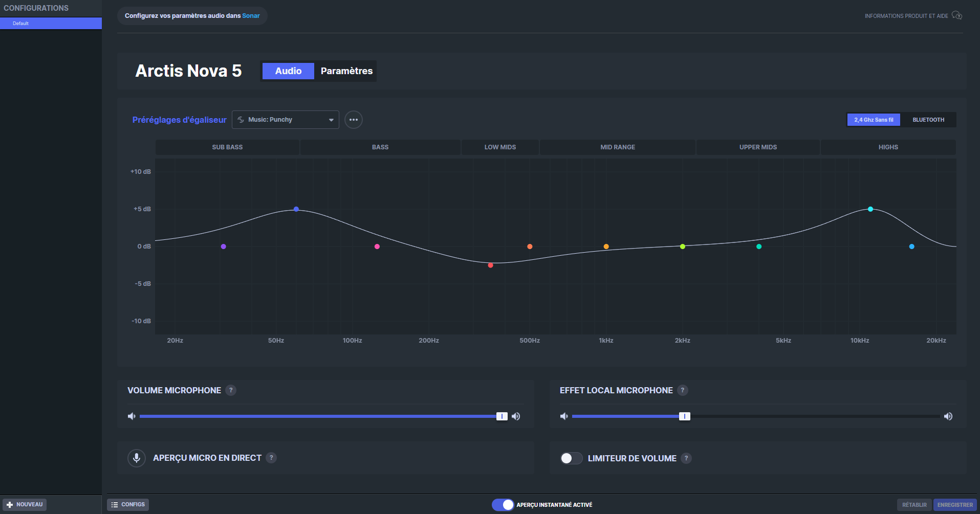This screenshot has height=514, width=980.
Task: Enable the Limiteur de Volume switch
Action: [571, 458]
